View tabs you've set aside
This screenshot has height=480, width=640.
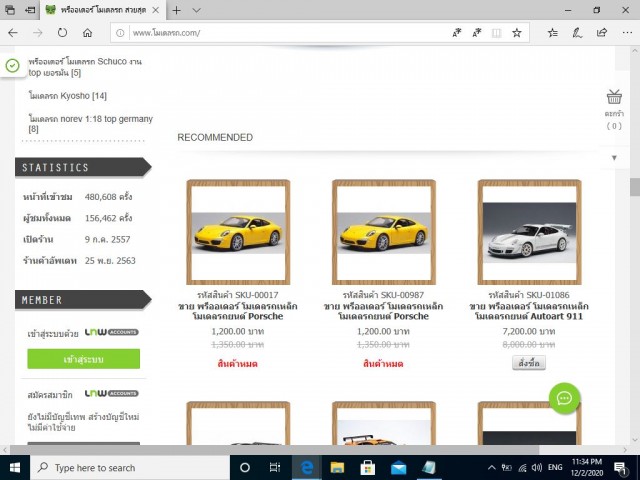pyautogui.click(x=10, y=10)
